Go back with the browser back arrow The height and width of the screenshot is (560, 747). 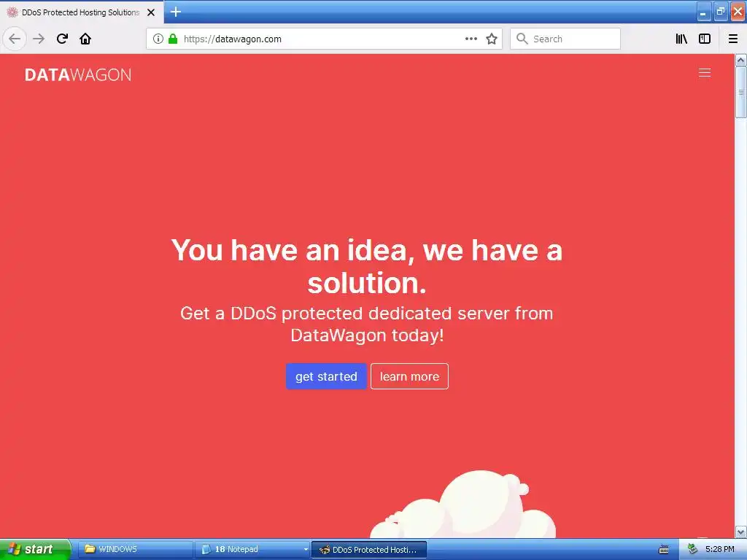point(15,39)
